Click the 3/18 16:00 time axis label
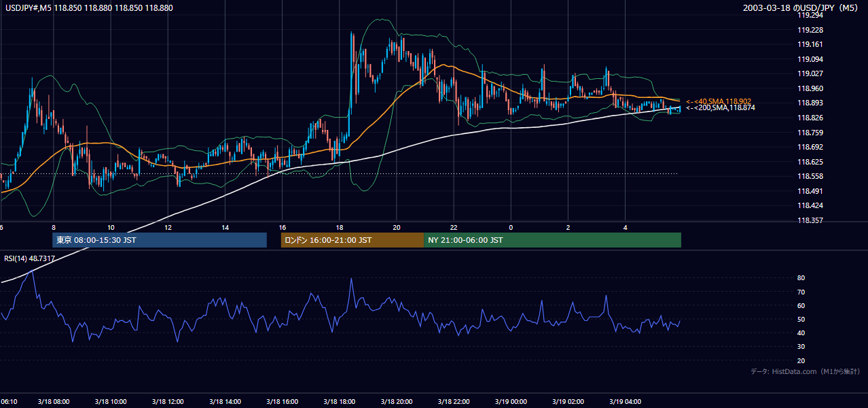This screenshot has height=408, width=868. point(282,402)
